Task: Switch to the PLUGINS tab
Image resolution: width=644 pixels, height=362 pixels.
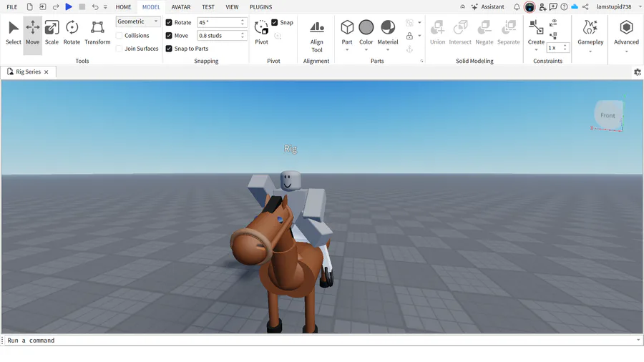Action: (260, 7)
